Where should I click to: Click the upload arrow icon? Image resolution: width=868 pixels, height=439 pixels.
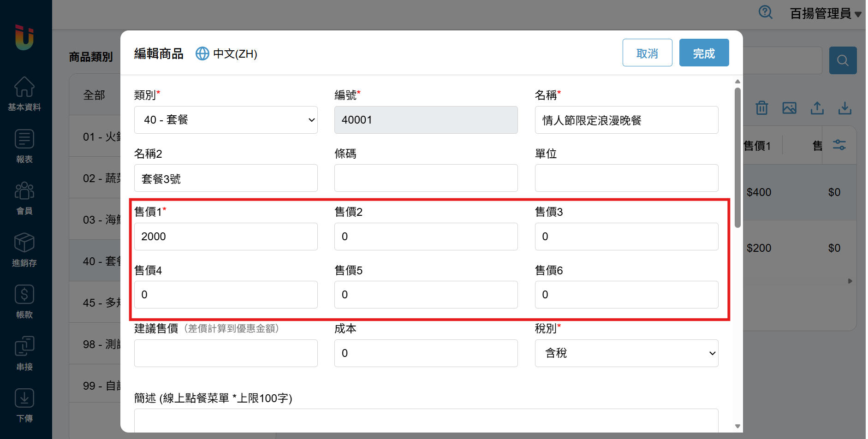click(x=817, y=108)
